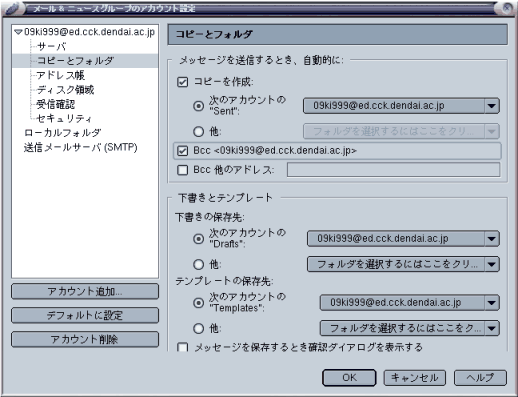The height and width of the screenshot is (397, 518).
Task: Click the アカウント削除 button
Action: click(x=85, y=339)
